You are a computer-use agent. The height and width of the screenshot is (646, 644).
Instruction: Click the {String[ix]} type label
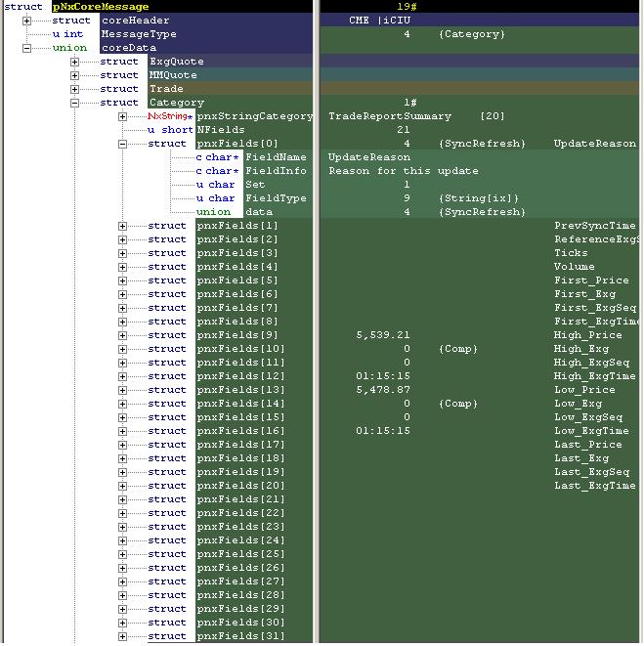[x=479, y=198]
